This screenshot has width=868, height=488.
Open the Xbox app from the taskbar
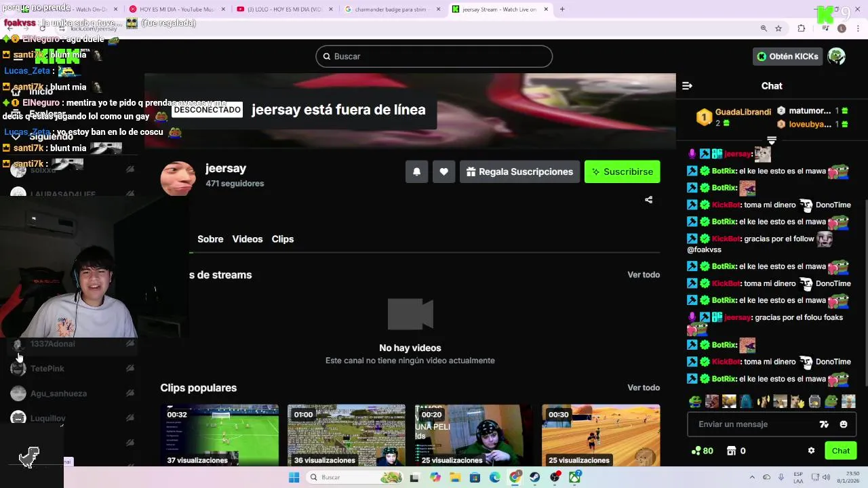575,477
